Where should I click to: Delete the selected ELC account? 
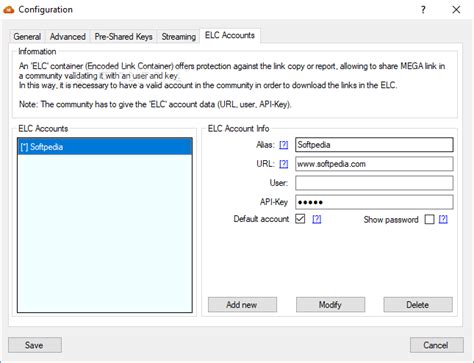click(x=418, y=305)
